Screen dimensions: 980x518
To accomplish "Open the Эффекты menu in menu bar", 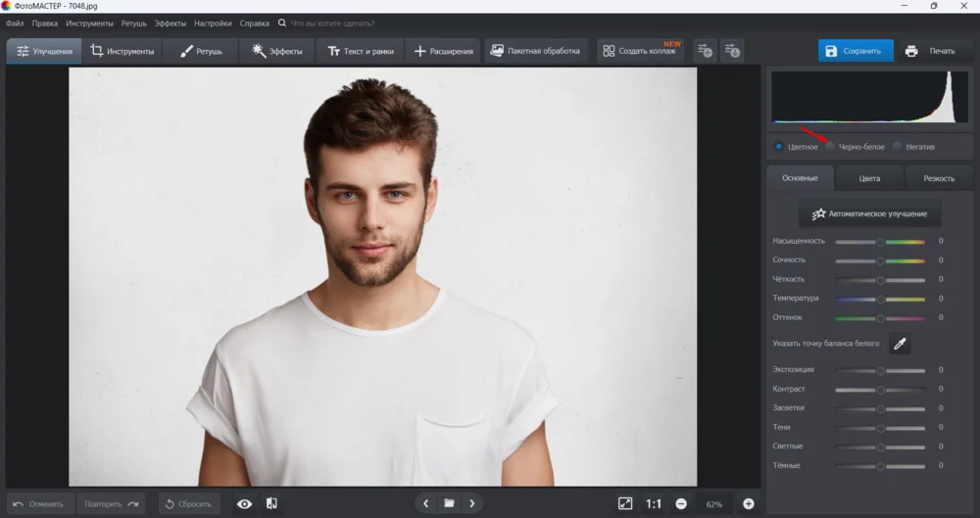I will pyautogui.click(x=170, y=23).
